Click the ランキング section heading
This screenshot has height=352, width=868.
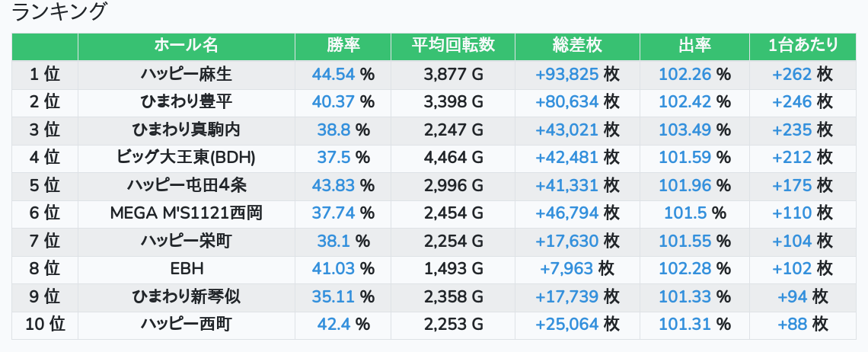pos(59,11)
